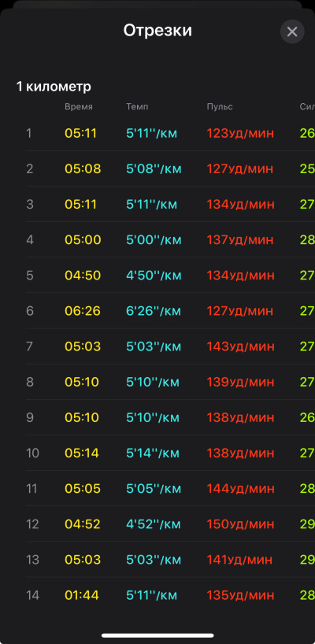Screen dimensions: 315x644
Task: Select last split time 01:44
Action: pyautogui.click(x=82, y=595)
